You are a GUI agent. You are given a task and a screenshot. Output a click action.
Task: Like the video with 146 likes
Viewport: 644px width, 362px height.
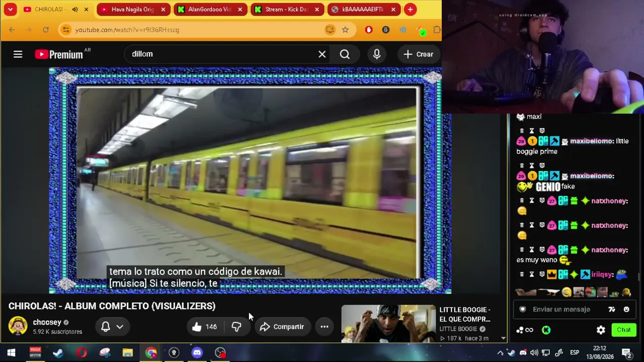pyautogui.click(x=204, y=327)
